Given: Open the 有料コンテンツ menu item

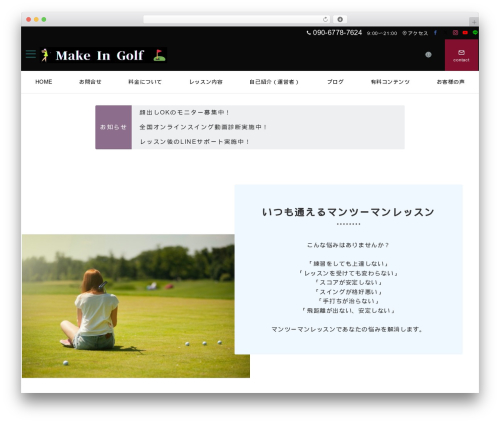Looking at the screenshot, I should coord(390,82).
